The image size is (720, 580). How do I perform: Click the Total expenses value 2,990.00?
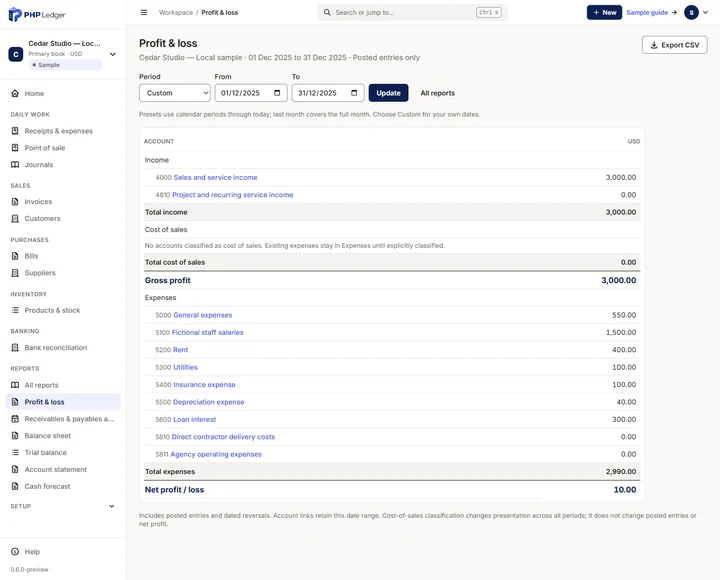621,472
